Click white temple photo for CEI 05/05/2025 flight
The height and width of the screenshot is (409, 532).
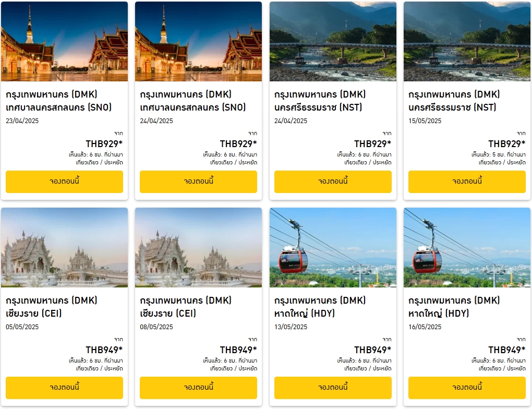[x=64, y=248]
